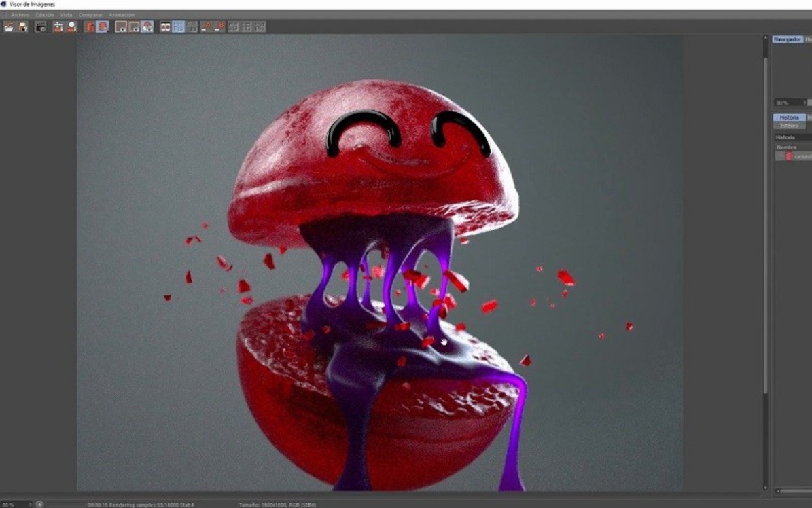Screen dimensions: 812x508
Task: Select the Historia tab
Action: [789, 117]
